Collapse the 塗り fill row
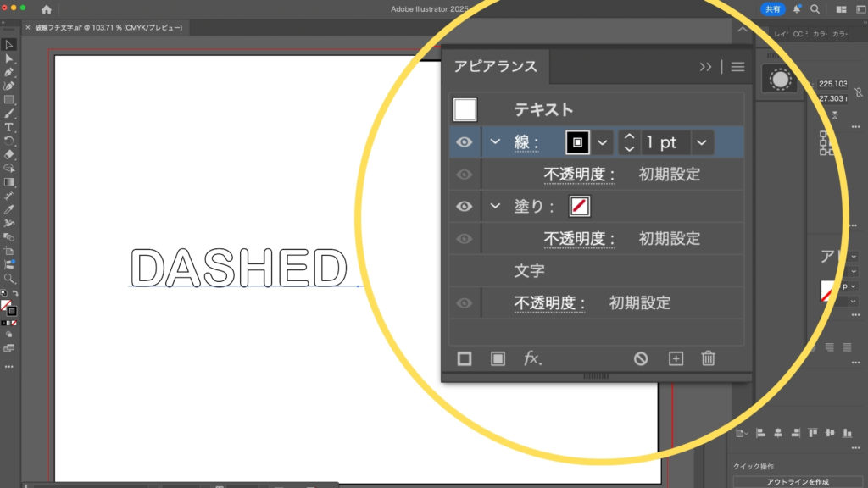 (496, 206)
